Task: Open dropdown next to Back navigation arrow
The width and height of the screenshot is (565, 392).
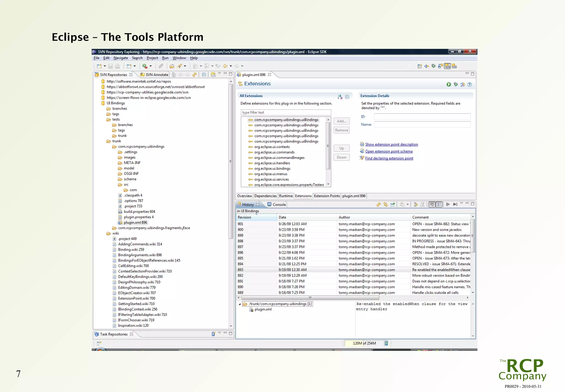Action: tap(231, 66)
